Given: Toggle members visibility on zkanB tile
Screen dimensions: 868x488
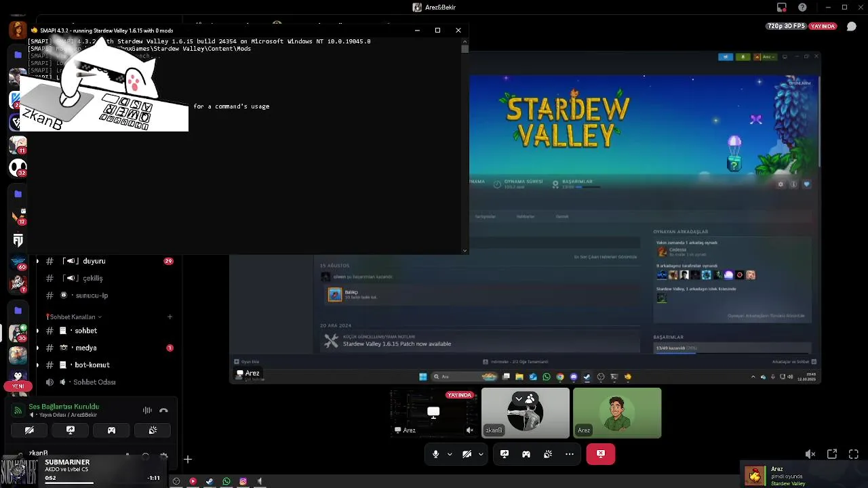Looking at the screenshot, I should pos(526,399).
